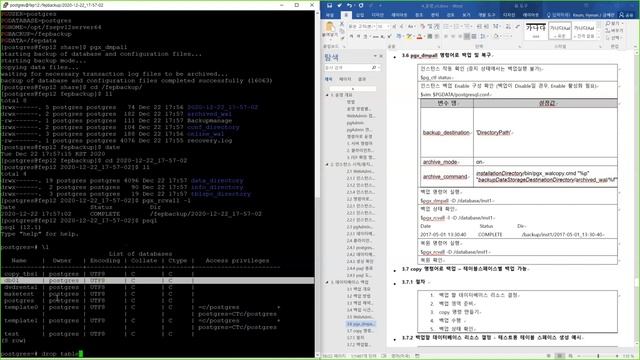
Task: Switch to the Word File tab
Action: tap(330, 15)
